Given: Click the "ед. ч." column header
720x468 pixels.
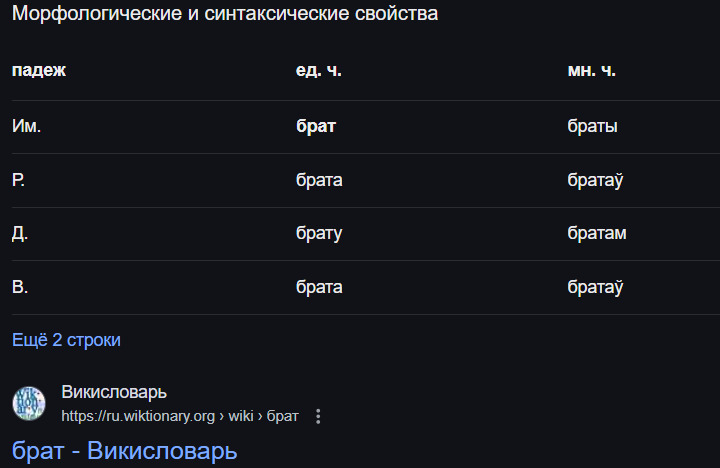Looking at the screenshot, I should (319, 71).
